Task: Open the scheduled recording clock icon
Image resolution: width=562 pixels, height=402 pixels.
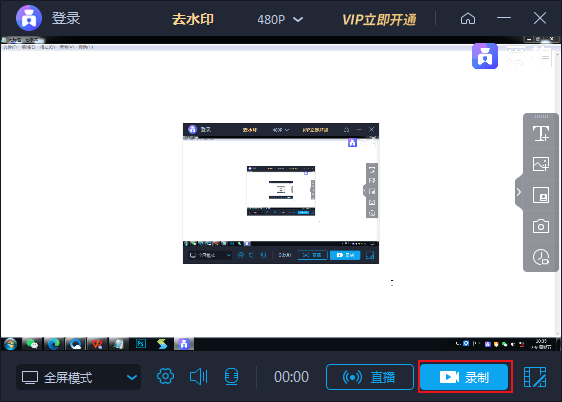Action: tap(541, 257)
